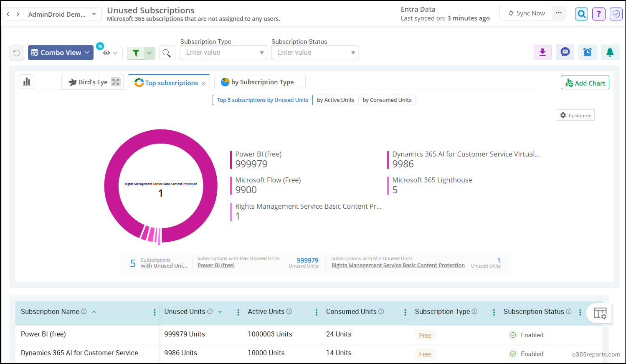This screenshot has width=626, height=364.
Task: Click the schedule alarm clock icon
Action: tap(588, 52)
